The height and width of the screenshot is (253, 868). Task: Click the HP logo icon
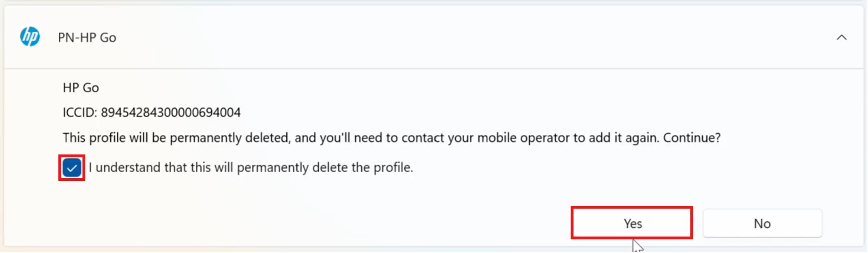[30, 37]
